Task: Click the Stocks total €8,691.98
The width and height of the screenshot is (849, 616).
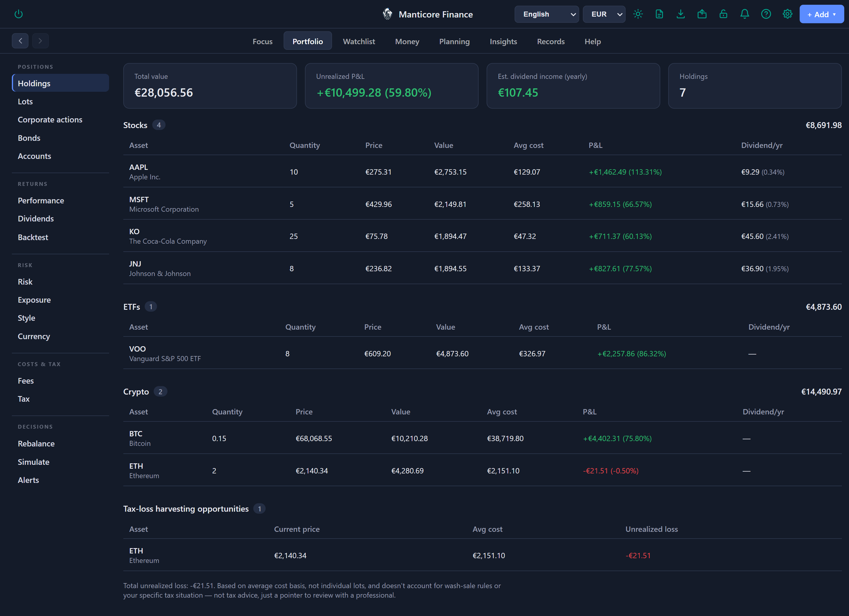Action: [824, 125]
